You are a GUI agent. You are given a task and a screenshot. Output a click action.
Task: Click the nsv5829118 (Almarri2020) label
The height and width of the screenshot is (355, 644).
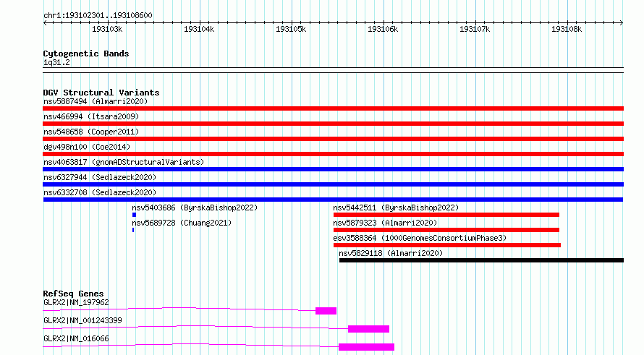click(x=391, y=253)
